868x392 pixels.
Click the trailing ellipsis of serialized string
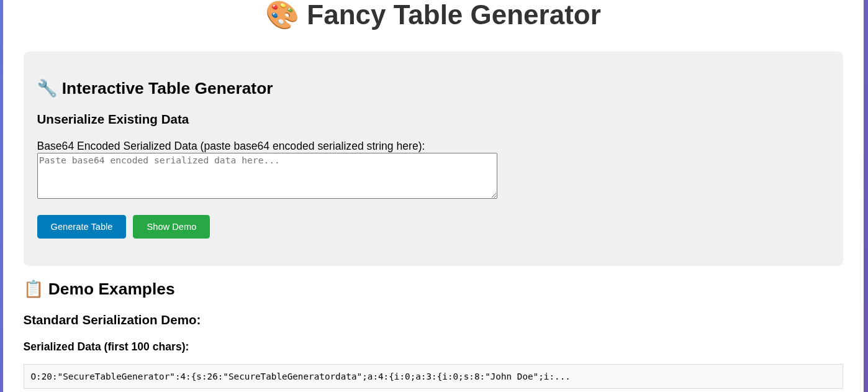(x=562, y=376)
